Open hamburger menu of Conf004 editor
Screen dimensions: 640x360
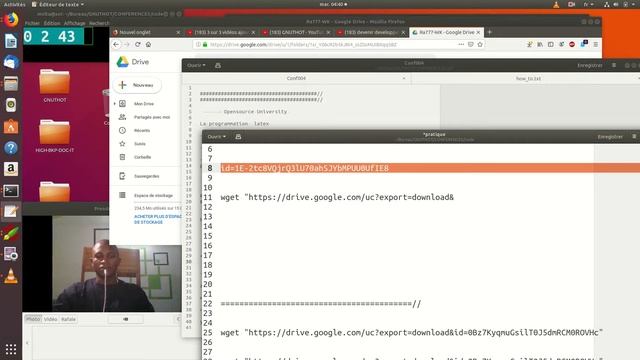coord(614,65)
